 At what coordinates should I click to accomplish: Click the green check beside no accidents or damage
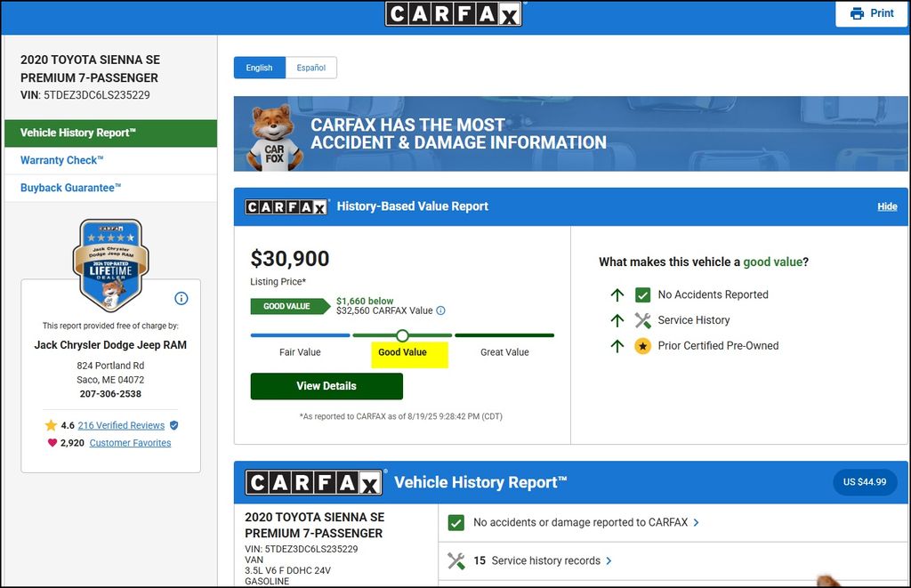click(x=456, y=523)
